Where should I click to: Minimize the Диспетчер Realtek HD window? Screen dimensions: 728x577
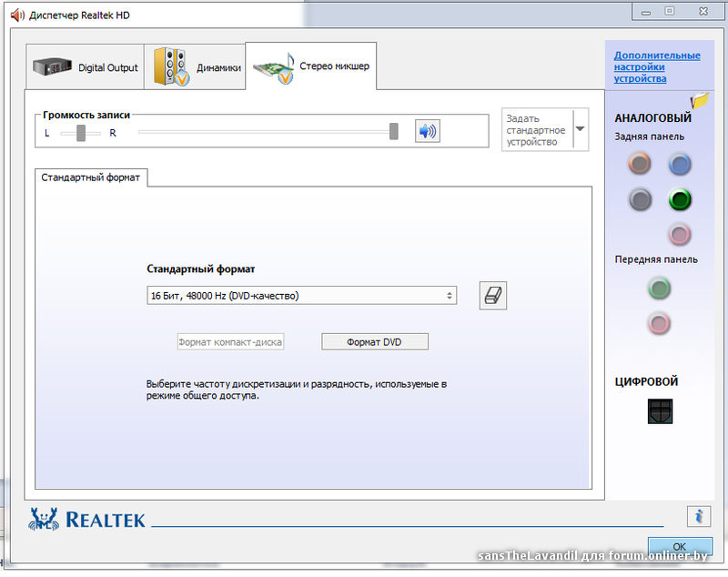tap(646, 12)
